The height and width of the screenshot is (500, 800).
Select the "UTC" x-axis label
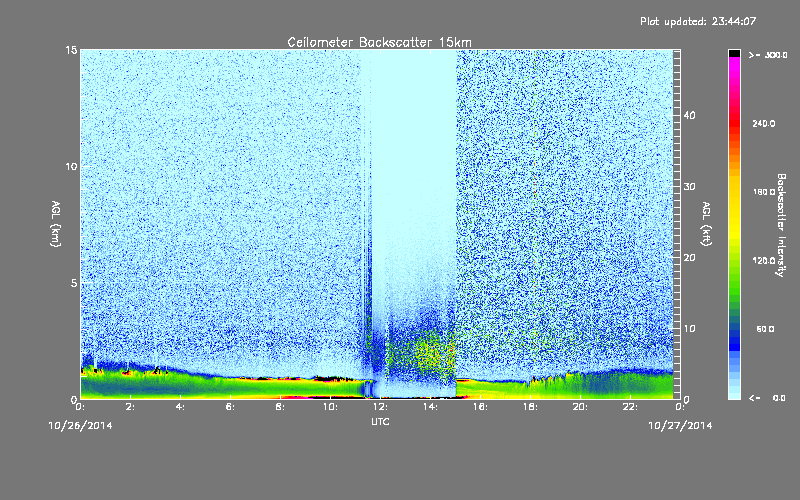click(x=380, y=421)
